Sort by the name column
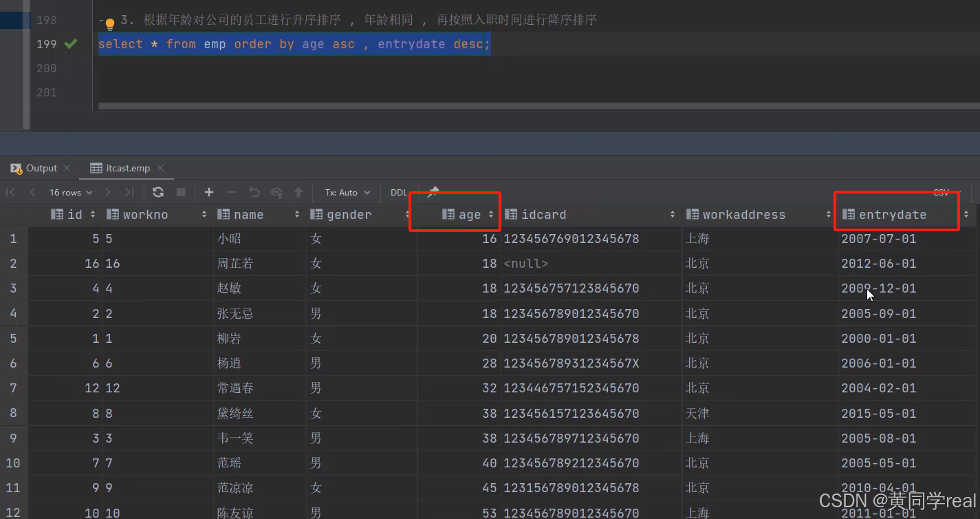The height and width of the screenshot is (519, 980). click(x=297, y=215)
